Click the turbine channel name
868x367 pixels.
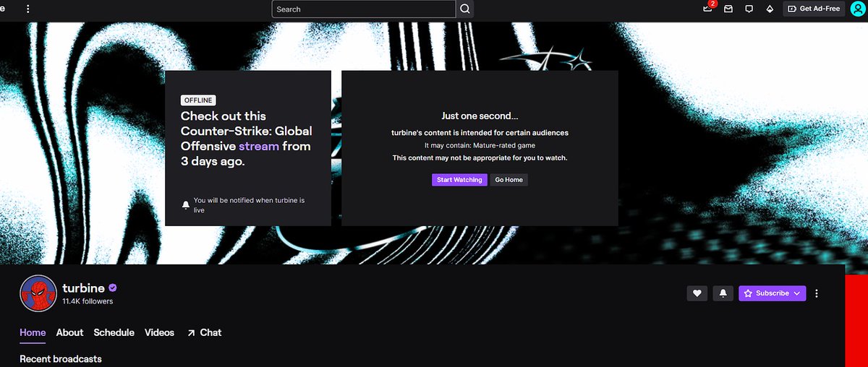84,288
